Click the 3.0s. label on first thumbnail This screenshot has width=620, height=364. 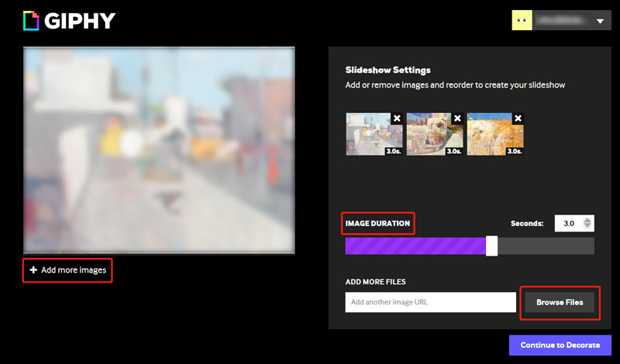click(x=394, y=151)
